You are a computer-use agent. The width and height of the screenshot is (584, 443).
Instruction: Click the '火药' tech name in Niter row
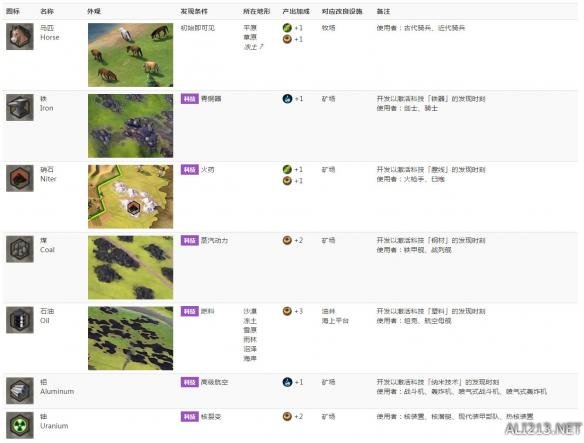207,170
